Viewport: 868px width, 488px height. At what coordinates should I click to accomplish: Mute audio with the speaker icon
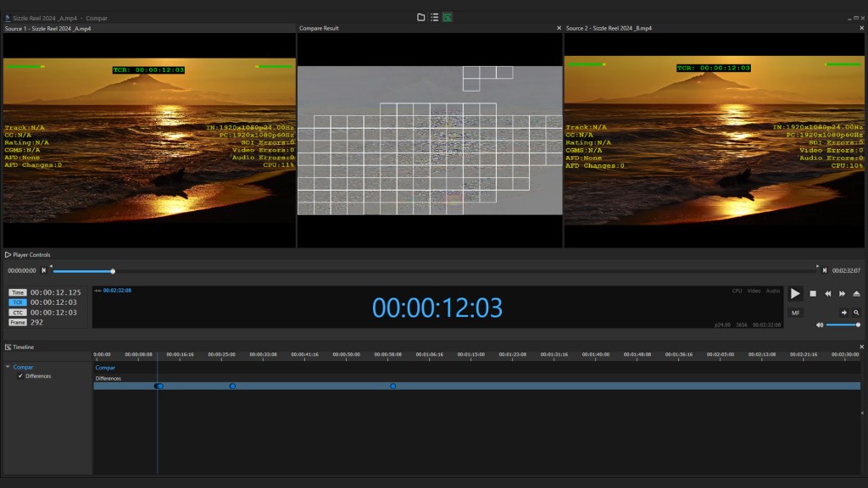tap(821, 324)
